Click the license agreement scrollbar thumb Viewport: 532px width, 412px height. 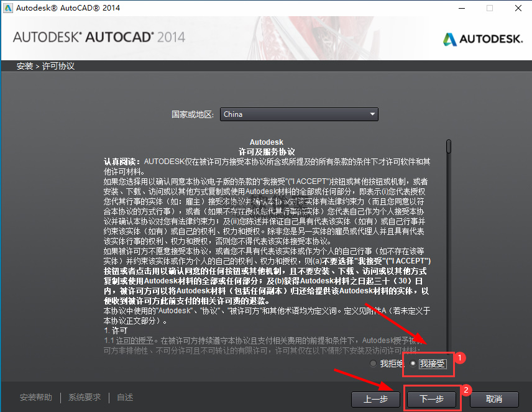point(449,146)
